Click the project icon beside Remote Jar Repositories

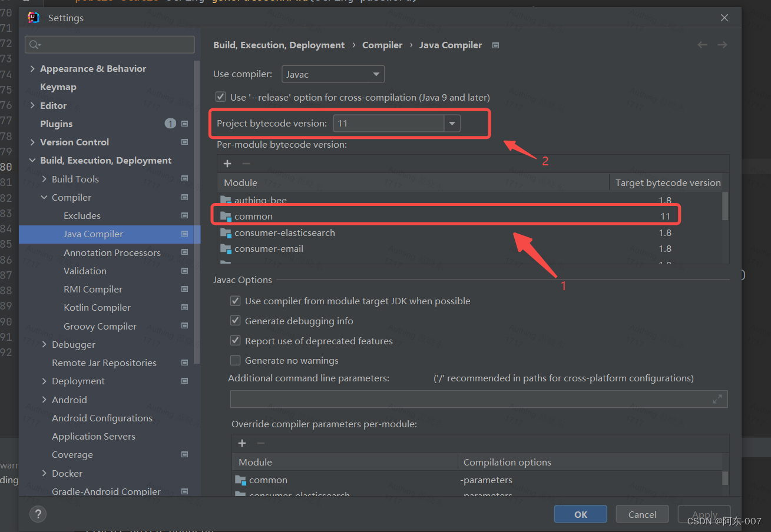point(184,363)
